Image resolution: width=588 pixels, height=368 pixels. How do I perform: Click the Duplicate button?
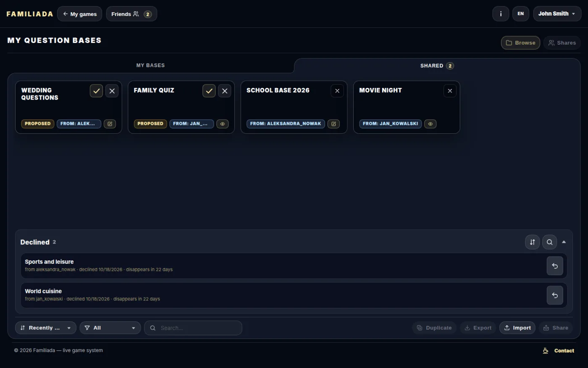[434, 328]
